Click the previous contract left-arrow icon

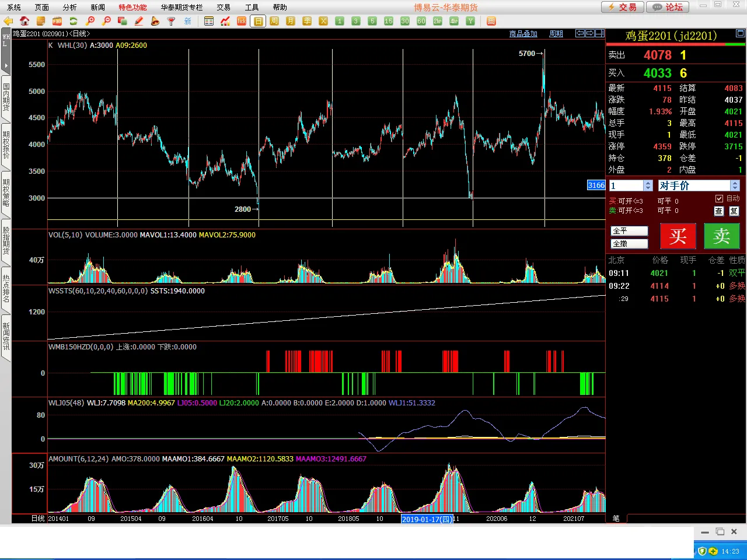580,34
